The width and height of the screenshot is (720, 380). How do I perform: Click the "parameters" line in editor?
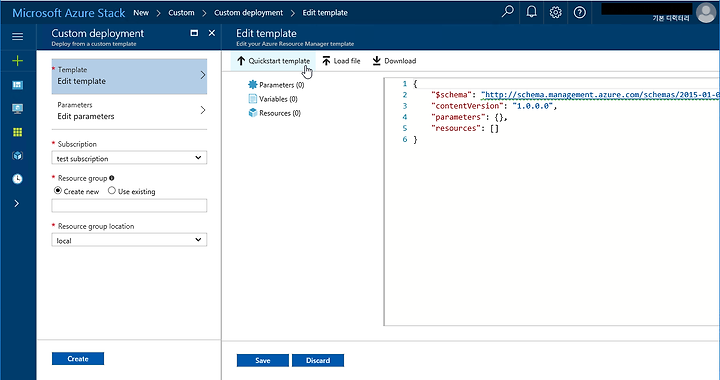pyautogui.click(x=469, y=117)
